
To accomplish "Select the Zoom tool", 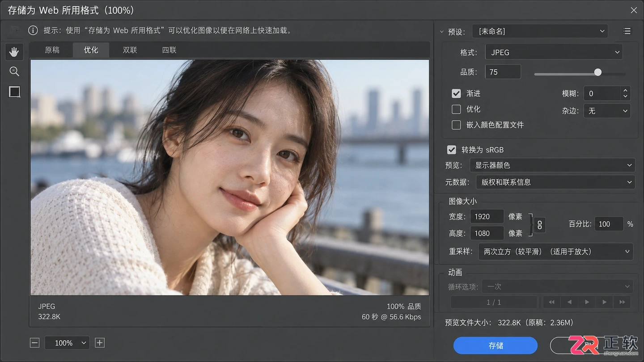I will click(x=14, y=72).
